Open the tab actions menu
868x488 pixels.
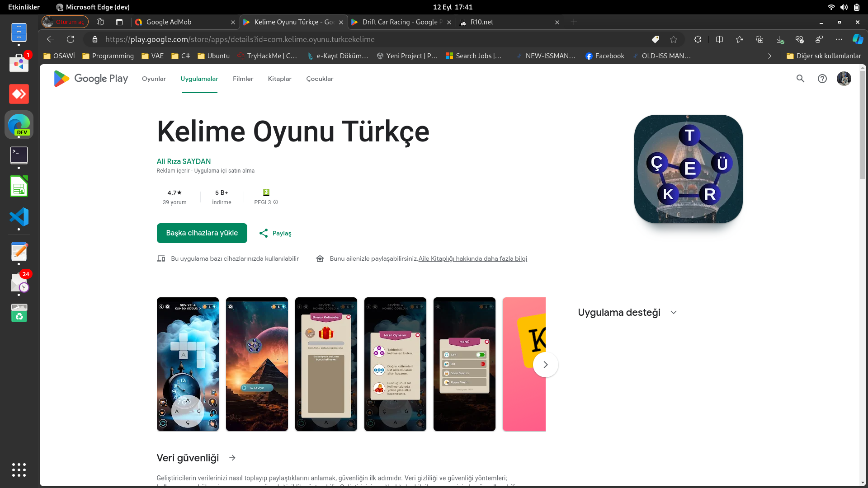pyautogui.click(x=119, y=22)
